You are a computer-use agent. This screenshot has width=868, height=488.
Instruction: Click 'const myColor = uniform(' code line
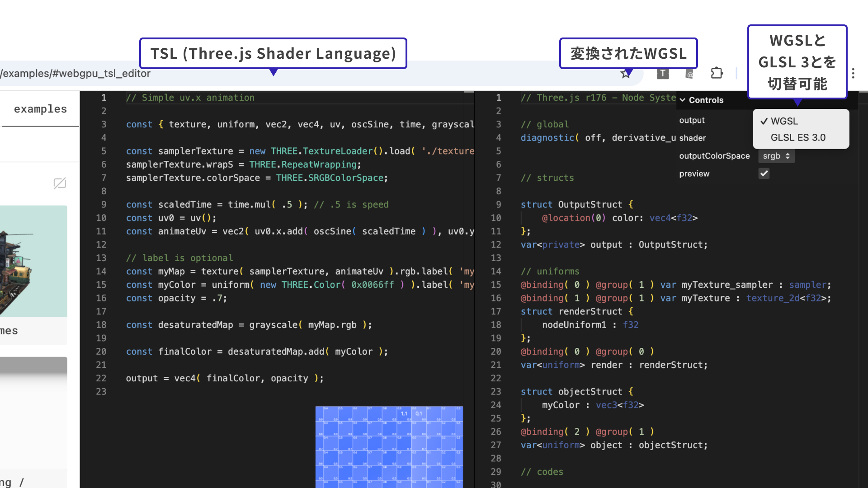(300, 285)
